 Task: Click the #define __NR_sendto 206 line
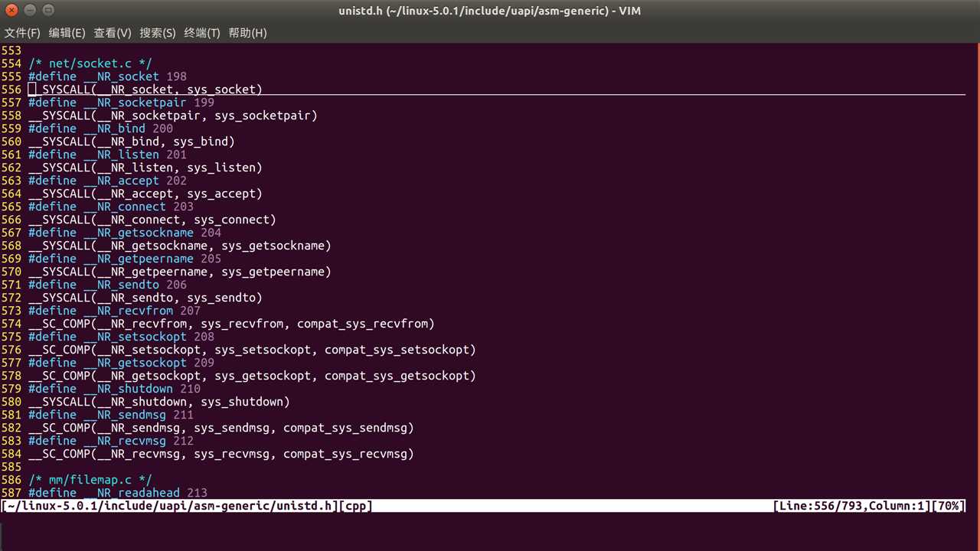pyautogui.click(x=107, y=285)
